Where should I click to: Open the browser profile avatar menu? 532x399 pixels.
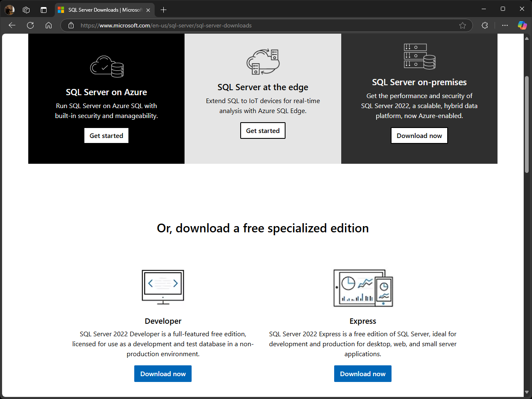(x=9, y=10)
